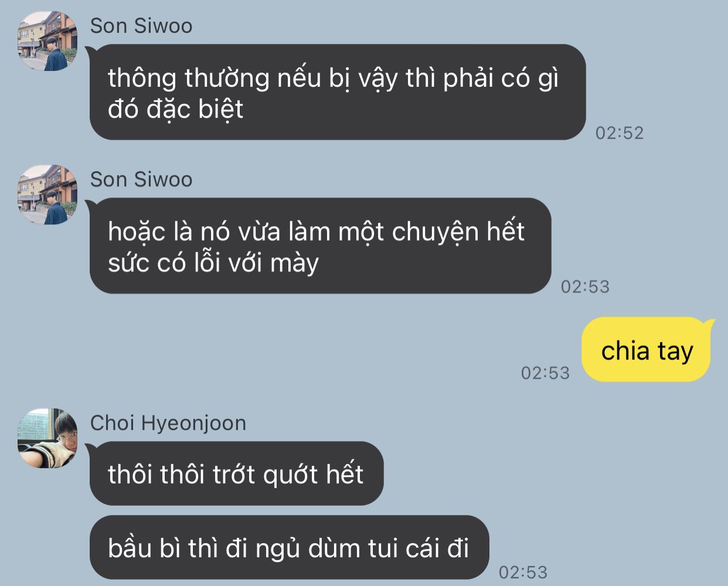This screenshot has width=728, height=586.
Task: Select the 'bầu bì thì đi ngủ' bubble
Action: (x=289, y=547)
